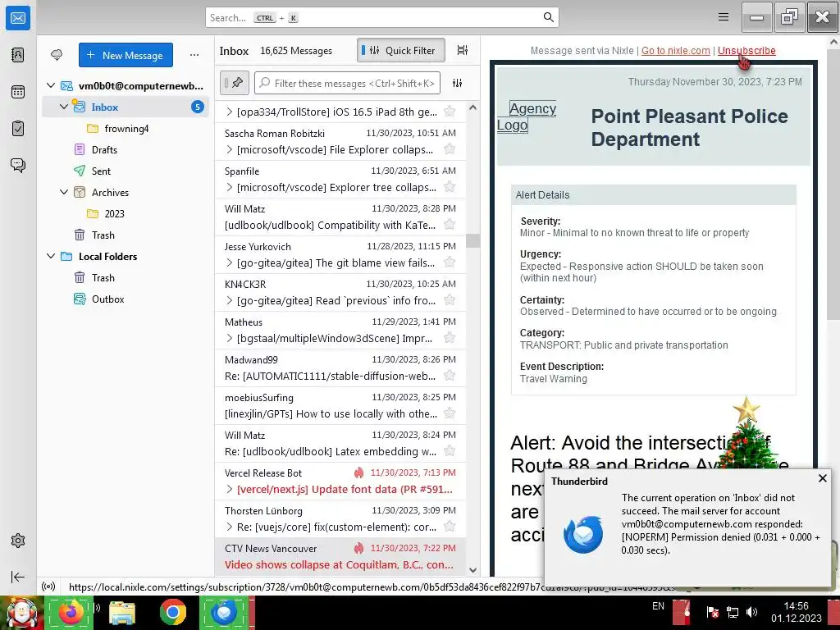
Task: Star the Thorsten Lünborg message
Action: (x=450, y=527)
